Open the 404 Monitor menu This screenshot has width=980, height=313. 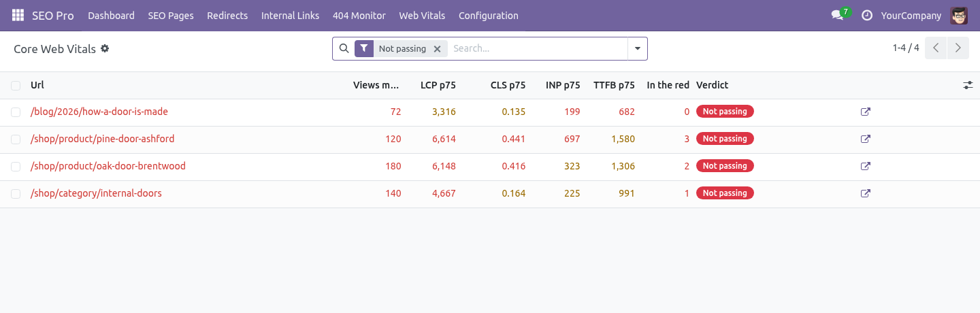point(359,15)
